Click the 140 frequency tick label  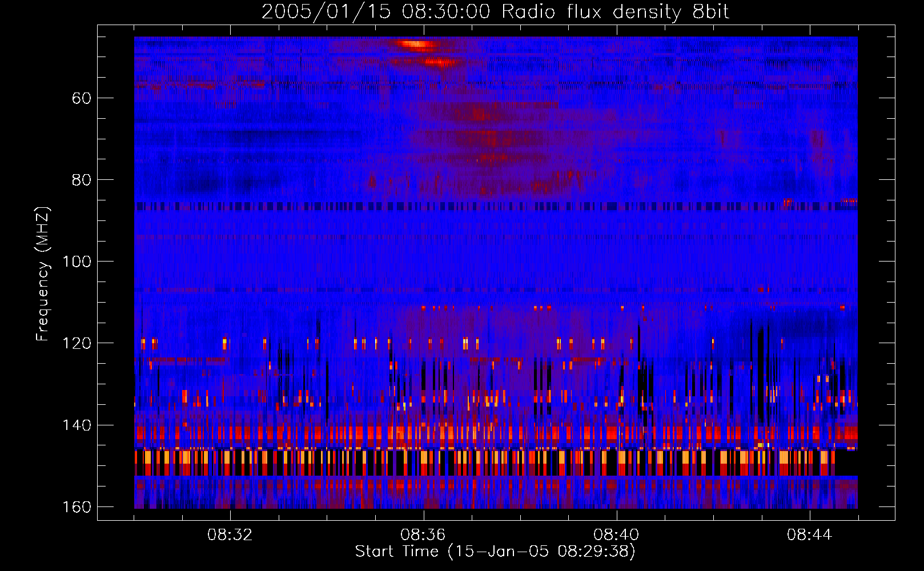(77, 425)
